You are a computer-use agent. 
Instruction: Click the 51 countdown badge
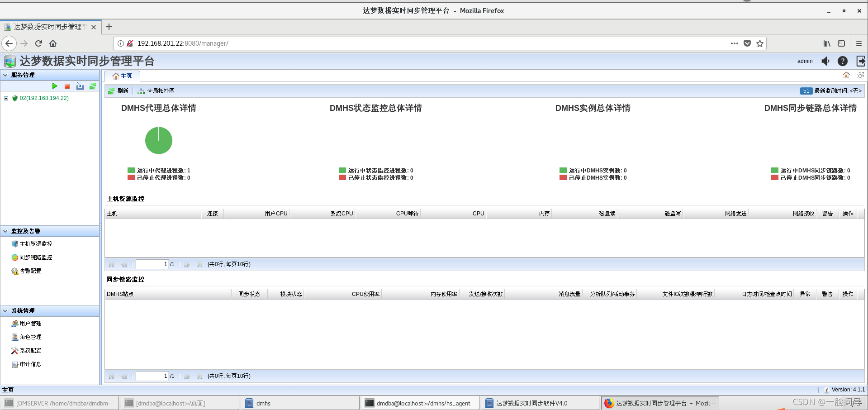point(806,91)
